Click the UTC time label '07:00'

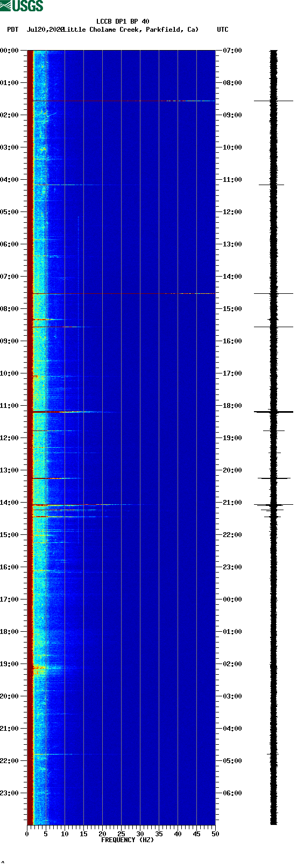coord(232,51)
